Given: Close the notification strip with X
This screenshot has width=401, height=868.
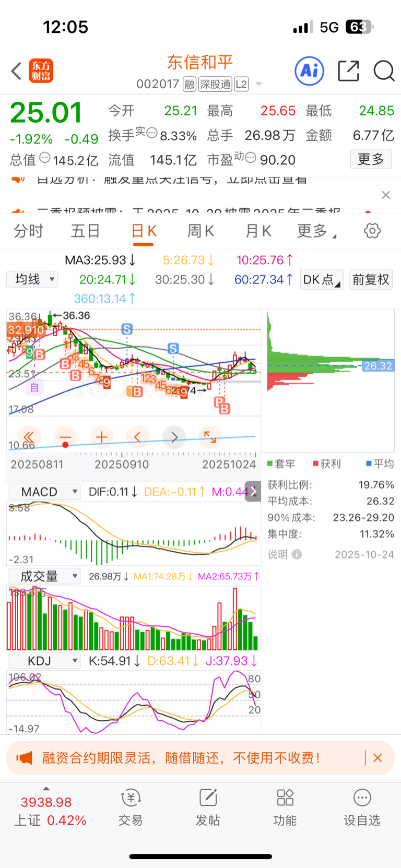Looking at the screenshot, I should pos(386,195).
